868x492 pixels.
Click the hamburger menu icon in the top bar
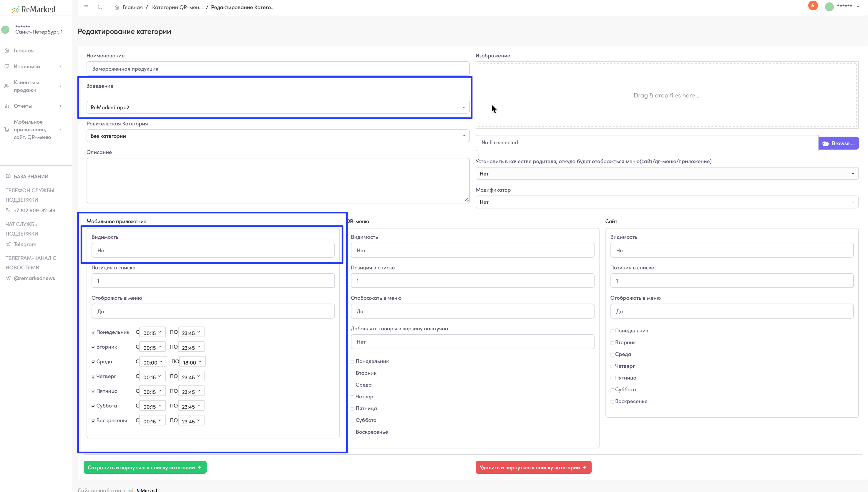86,7
